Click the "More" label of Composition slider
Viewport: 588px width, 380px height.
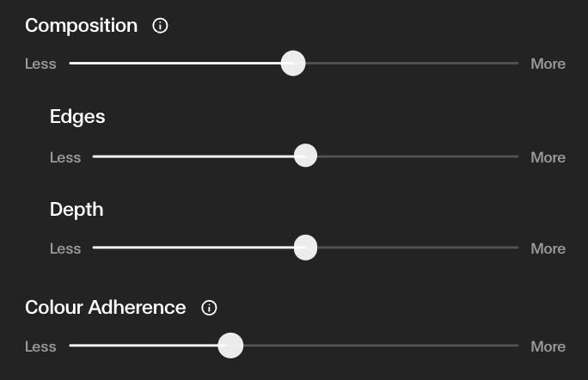(x=548, y=64)
